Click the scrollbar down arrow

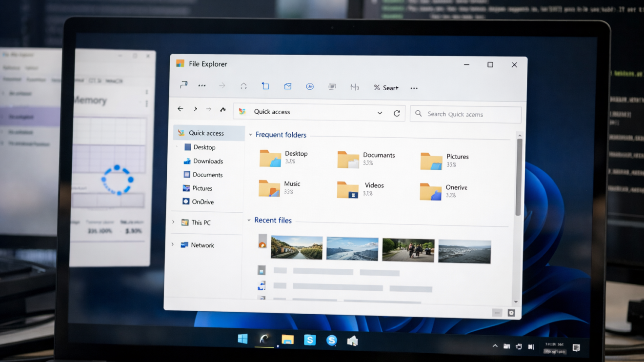click(x=516, y=302)
